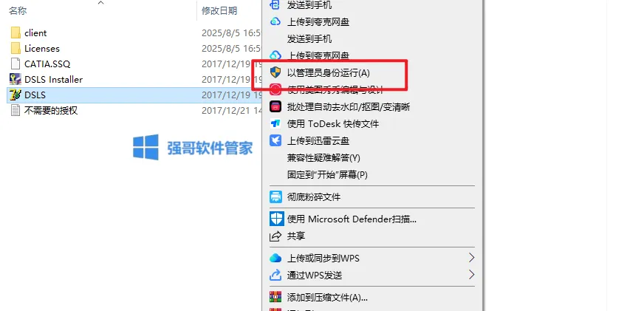Click the shield icon for run as administrator

click(275, 72)
